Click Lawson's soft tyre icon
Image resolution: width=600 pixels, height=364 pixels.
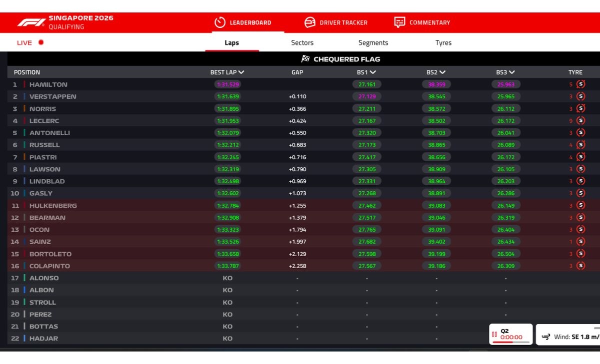[580, 169]
